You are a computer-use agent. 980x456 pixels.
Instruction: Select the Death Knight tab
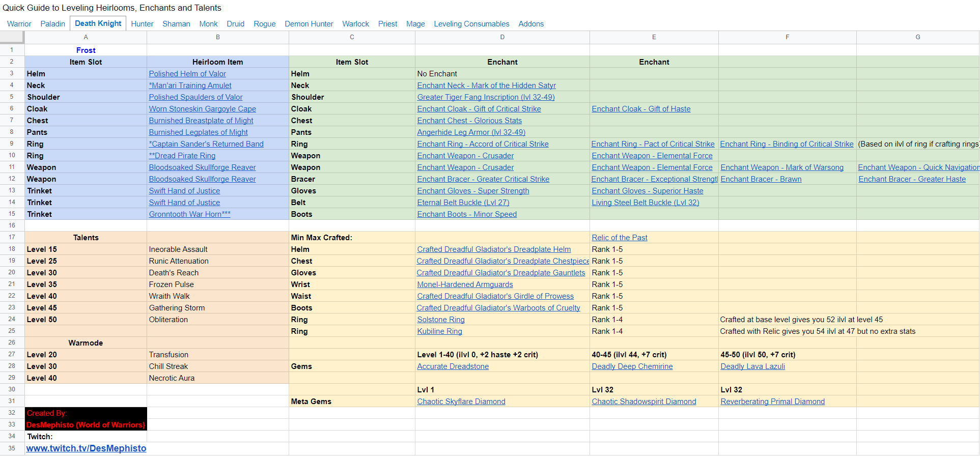point(98,23)
